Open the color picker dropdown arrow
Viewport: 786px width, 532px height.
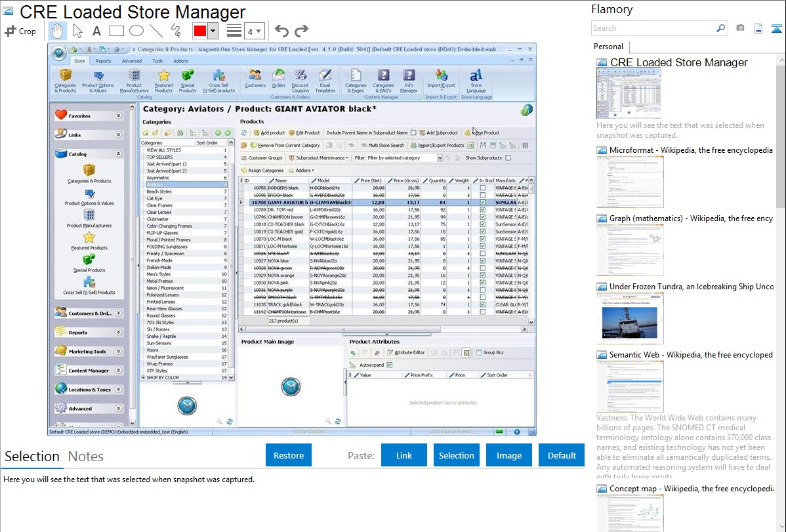(x=213, y=31)
